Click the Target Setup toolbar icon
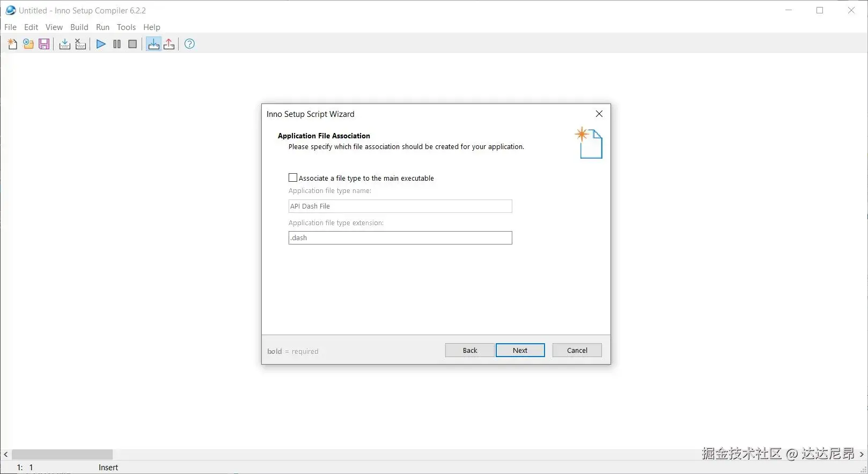This screenshot has width=868, height=474. pyautogui.click(x=153, y=44)
